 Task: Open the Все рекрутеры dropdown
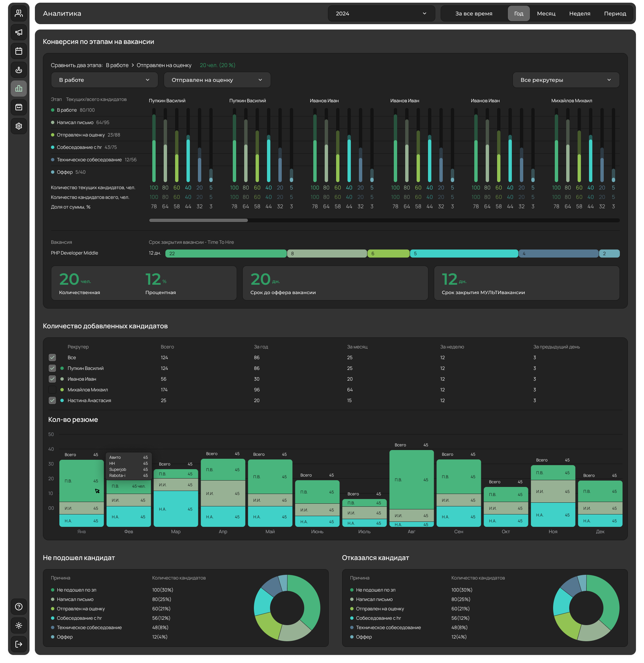point(566,80)
